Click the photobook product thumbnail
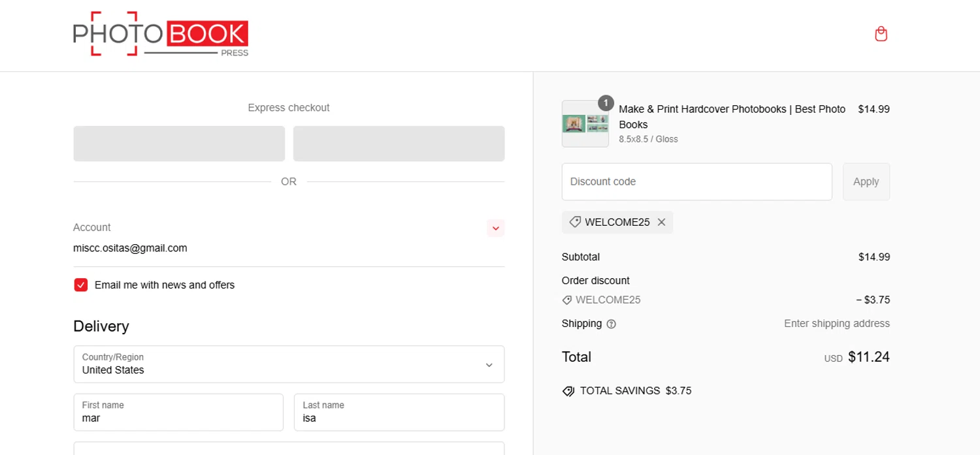Screen dimensions: 980x455 585,124
